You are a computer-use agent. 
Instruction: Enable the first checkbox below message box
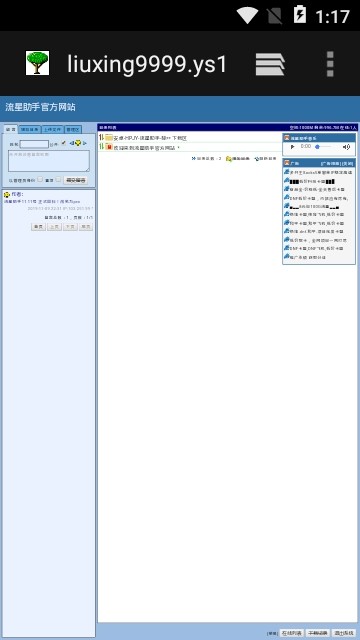[x=40, y=179]
